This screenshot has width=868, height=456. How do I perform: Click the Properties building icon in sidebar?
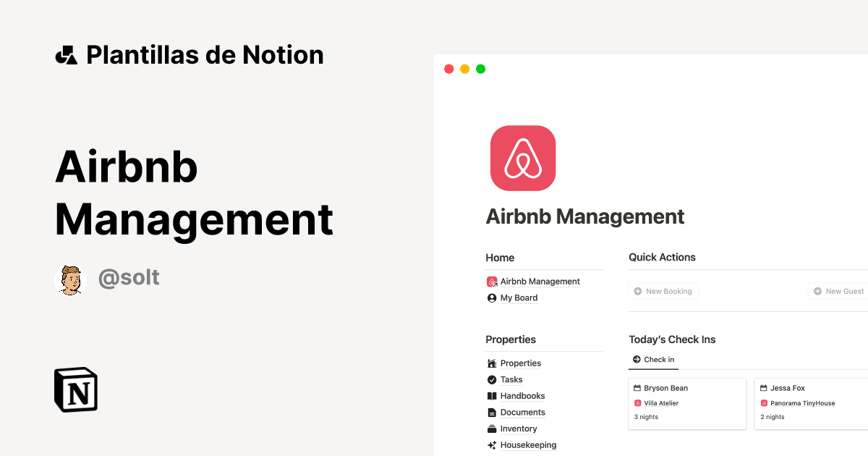(x=492, y=363)
